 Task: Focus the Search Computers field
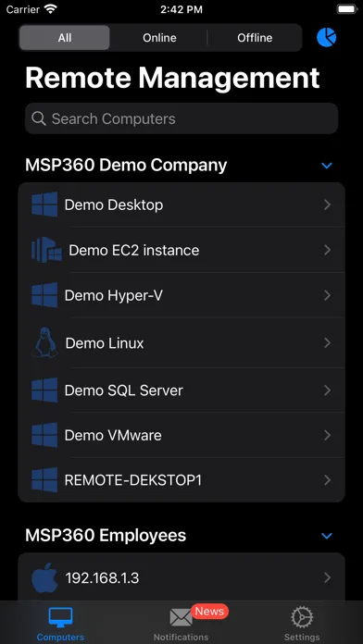click(x=181, y=118)
